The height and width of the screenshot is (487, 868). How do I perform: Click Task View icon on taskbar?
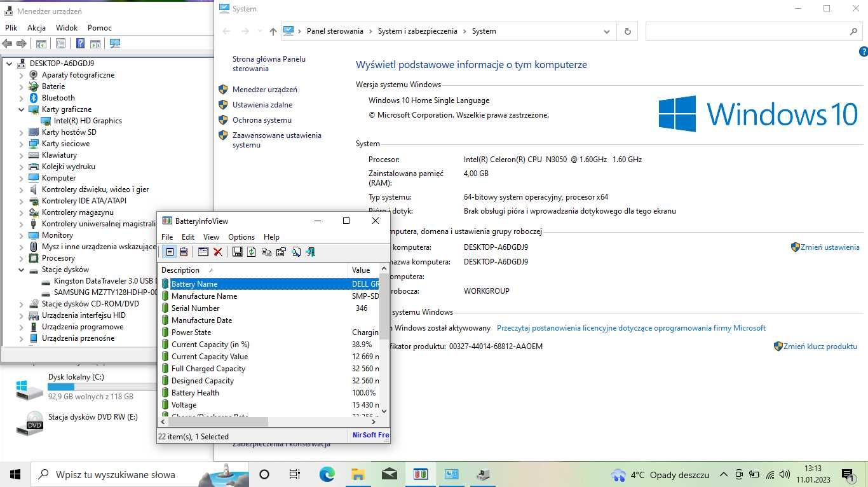(x=294, y=474)
